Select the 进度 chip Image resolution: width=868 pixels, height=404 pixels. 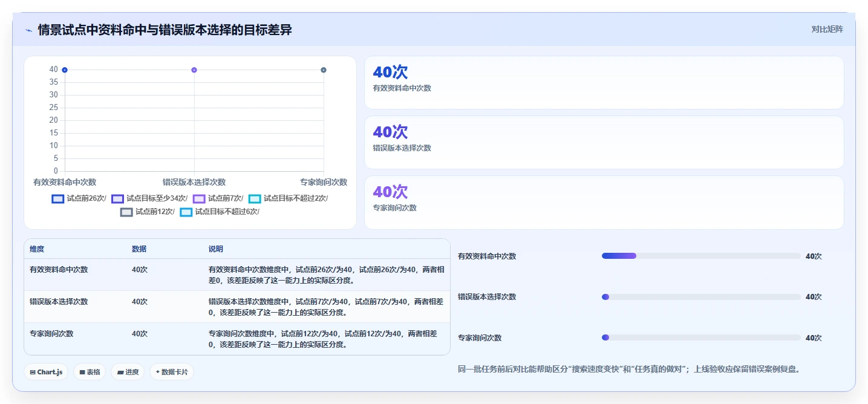pyautogui.click(x=128, y=372)
